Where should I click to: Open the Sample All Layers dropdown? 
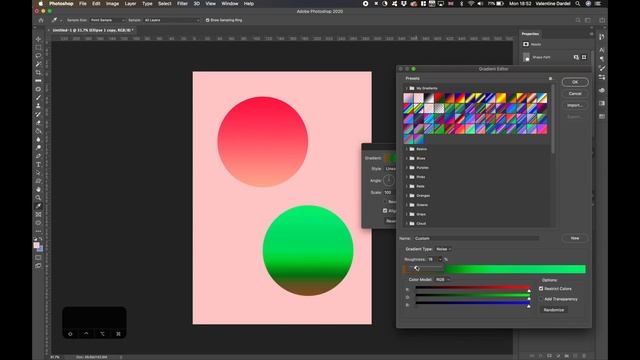172,20
